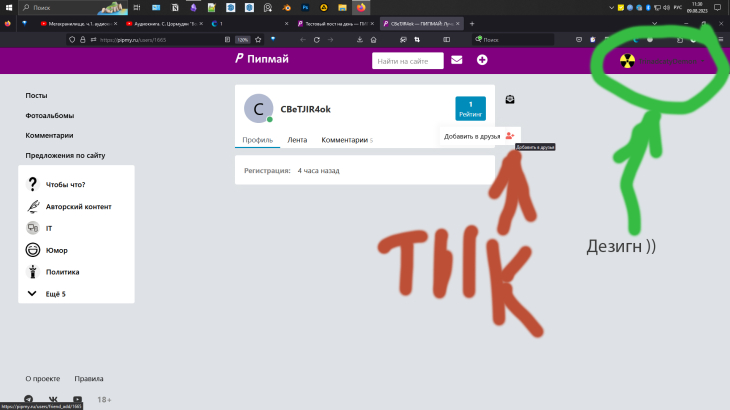
Task: Open the О проекте link
Action: (x=42, y=379)
